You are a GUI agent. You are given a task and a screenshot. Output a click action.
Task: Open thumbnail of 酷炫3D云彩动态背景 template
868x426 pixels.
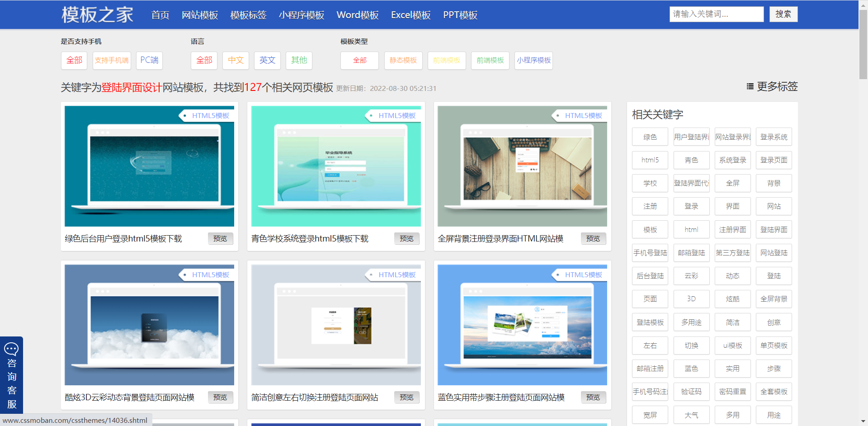pyautogui.click(x=149, y=325)
